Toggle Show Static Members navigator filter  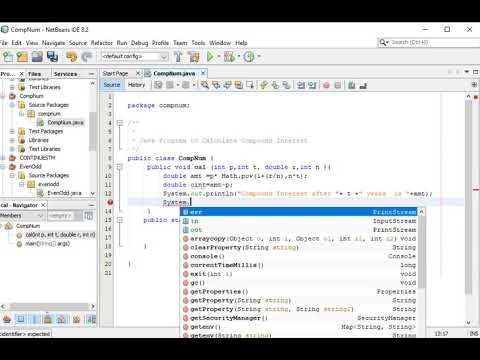34,319
